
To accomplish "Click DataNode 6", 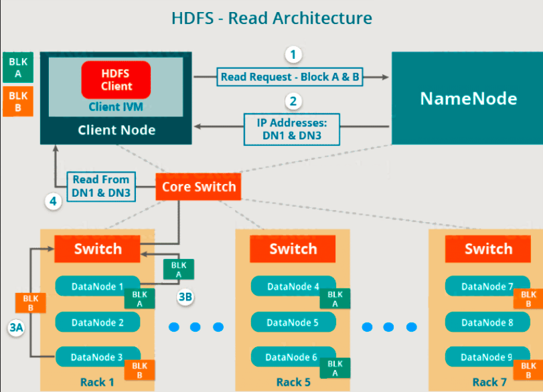I will (x=293, y=357).
